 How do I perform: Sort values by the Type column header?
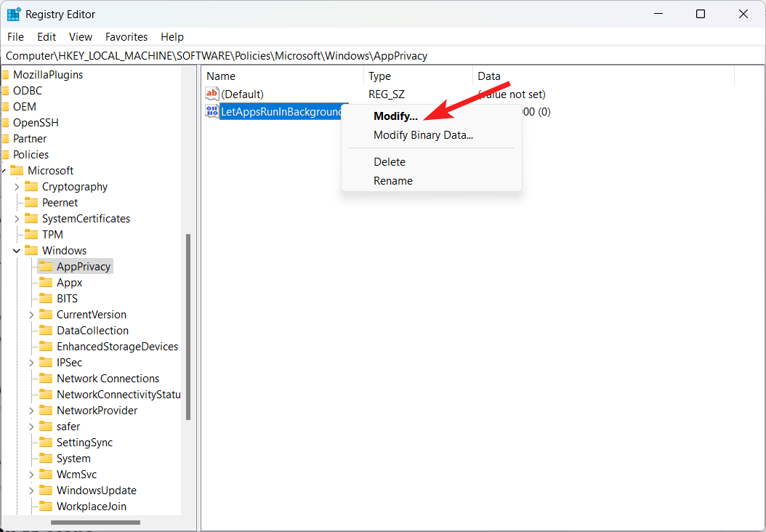pos(418,76)
